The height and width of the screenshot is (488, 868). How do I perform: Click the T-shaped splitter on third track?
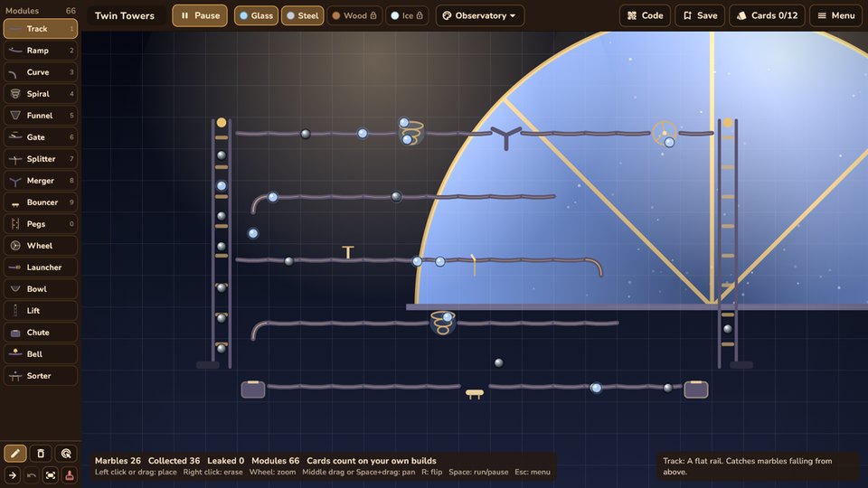[x=347, y=252]
